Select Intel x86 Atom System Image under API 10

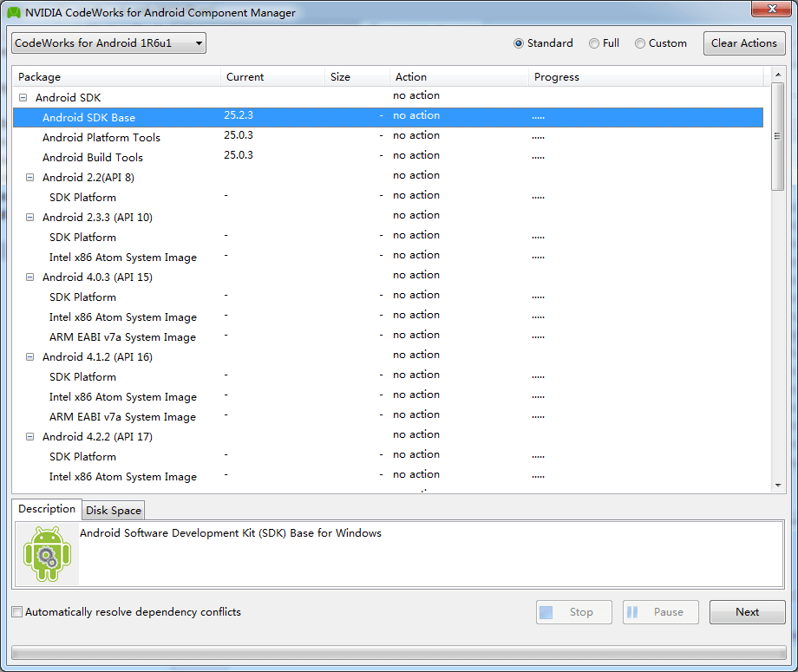(388, 257)
